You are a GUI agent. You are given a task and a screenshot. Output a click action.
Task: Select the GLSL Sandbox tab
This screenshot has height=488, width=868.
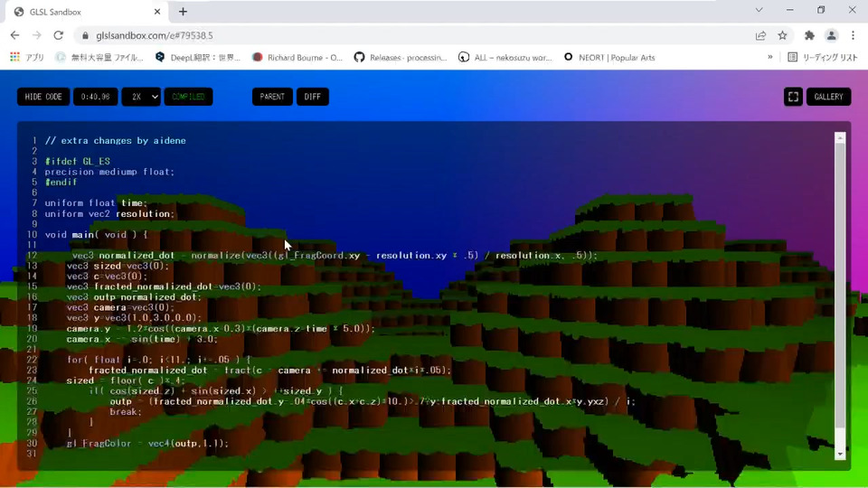pos(86,12)
